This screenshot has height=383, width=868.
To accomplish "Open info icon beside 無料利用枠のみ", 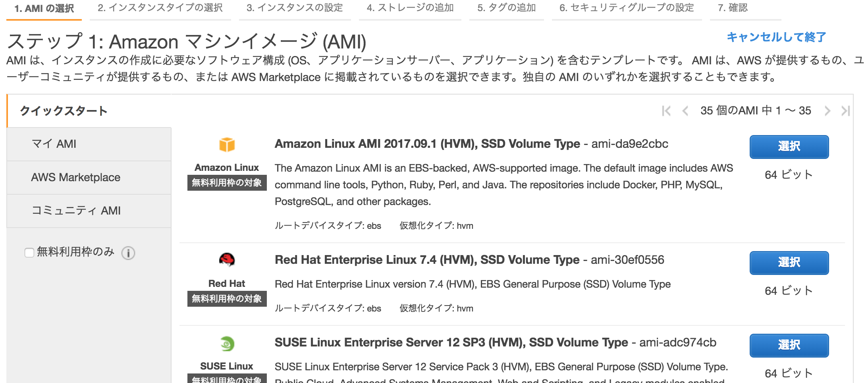I will pyautogui.click(x=128, y=253).
